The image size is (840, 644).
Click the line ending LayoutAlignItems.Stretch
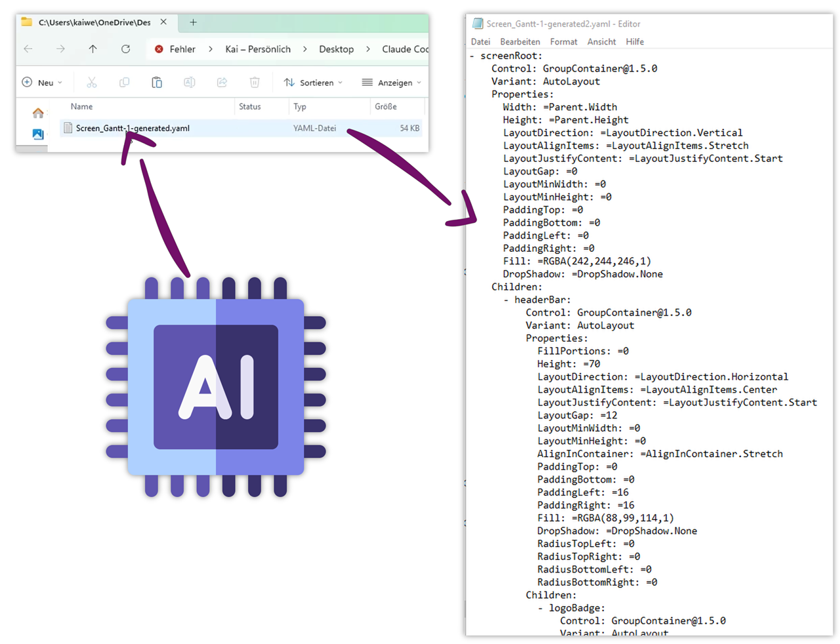point(625,146)
